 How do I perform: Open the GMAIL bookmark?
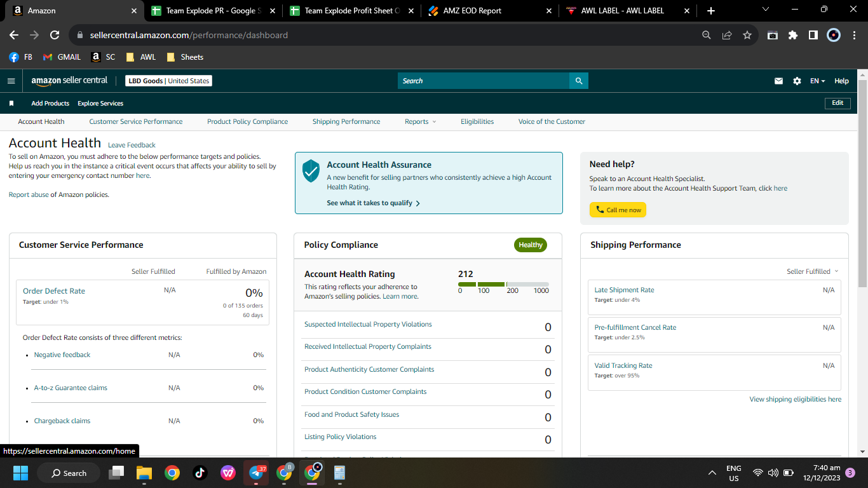[62, 57]
